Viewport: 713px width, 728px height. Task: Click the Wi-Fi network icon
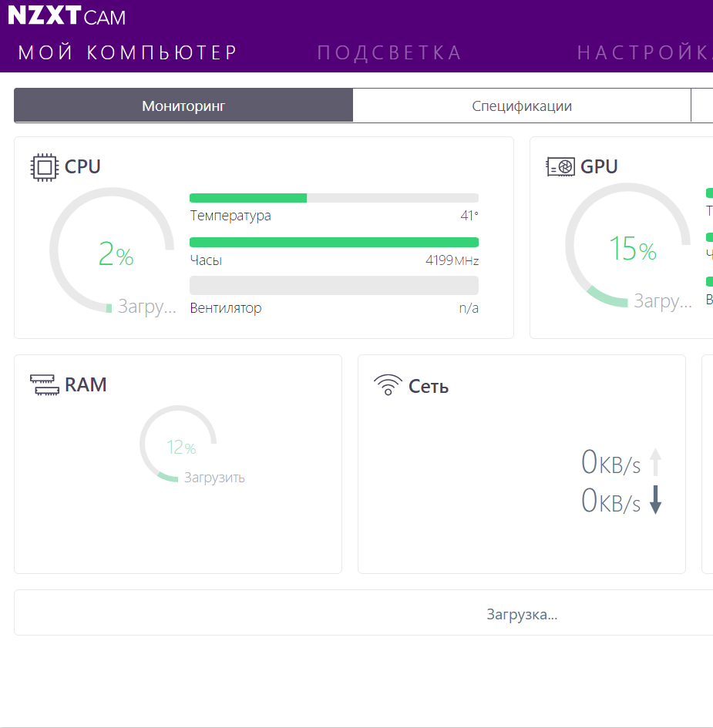coord(387,385)
